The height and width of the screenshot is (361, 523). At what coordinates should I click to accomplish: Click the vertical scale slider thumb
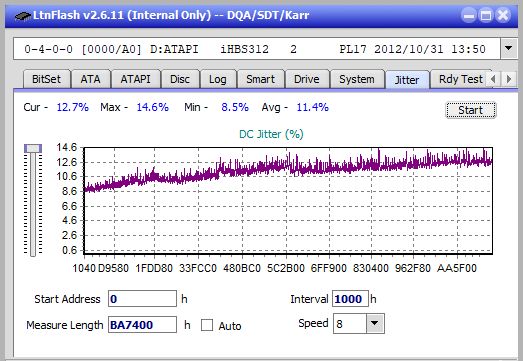click(x=33, y=148)
